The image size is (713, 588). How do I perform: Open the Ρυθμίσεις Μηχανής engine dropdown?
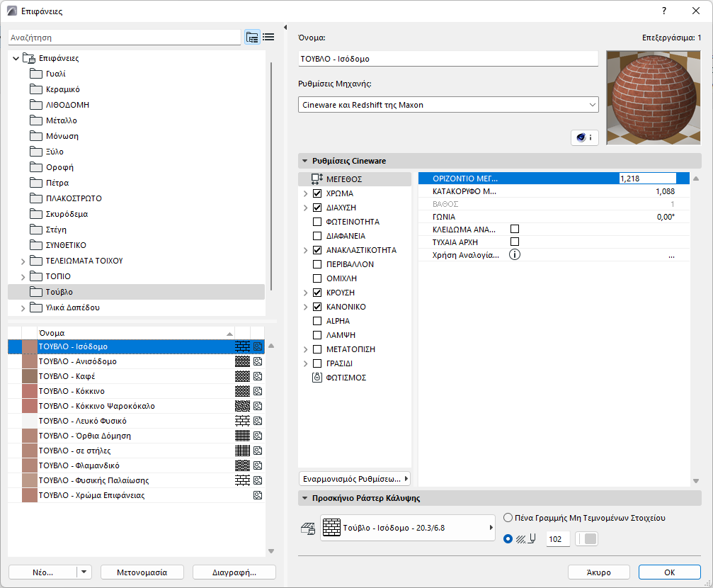tap(448, 105)
